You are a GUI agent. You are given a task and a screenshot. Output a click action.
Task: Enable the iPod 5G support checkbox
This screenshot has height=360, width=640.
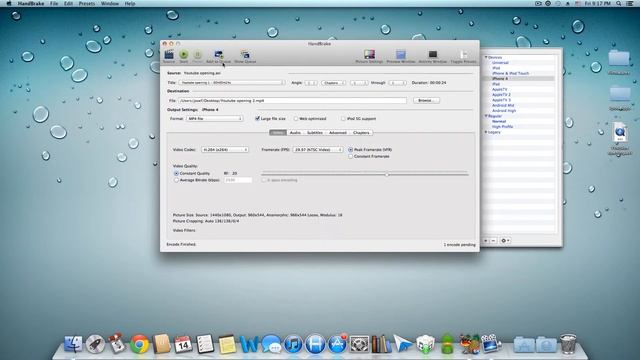pyautogui.click(x=343, y=118)
